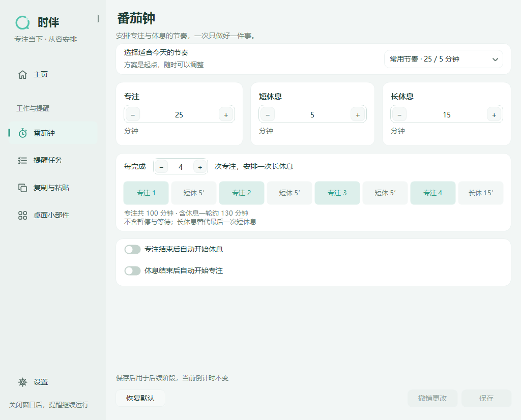
Task: Click the widgets grid icon beside 桌面小部件
Action: [22, 216]
